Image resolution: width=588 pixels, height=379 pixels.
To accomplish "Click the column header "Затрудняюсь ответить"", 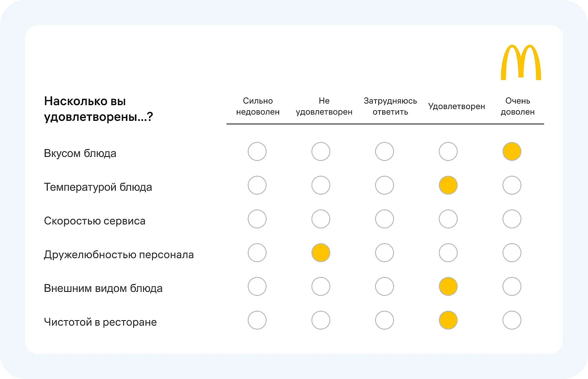I will click(x=390, y=106).
